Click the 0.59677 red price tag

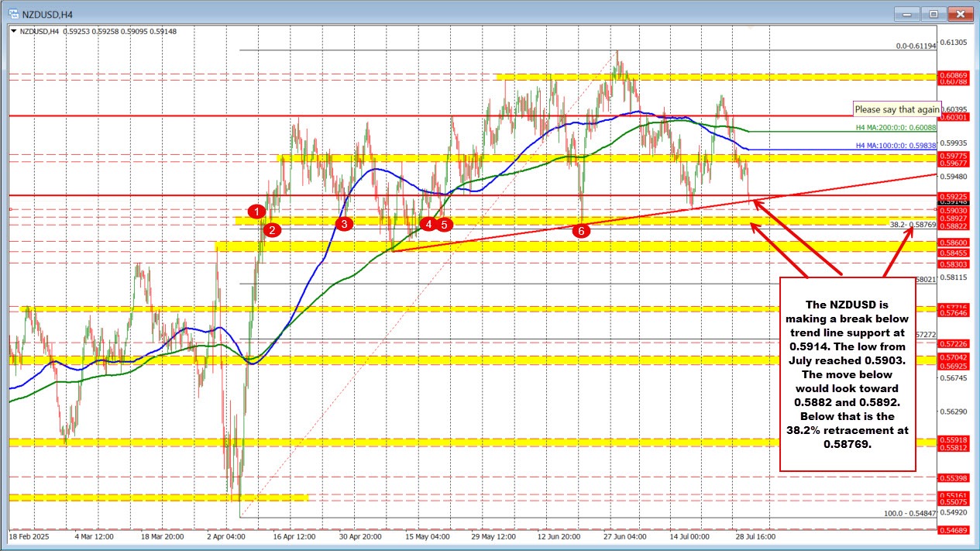point(953,164)
